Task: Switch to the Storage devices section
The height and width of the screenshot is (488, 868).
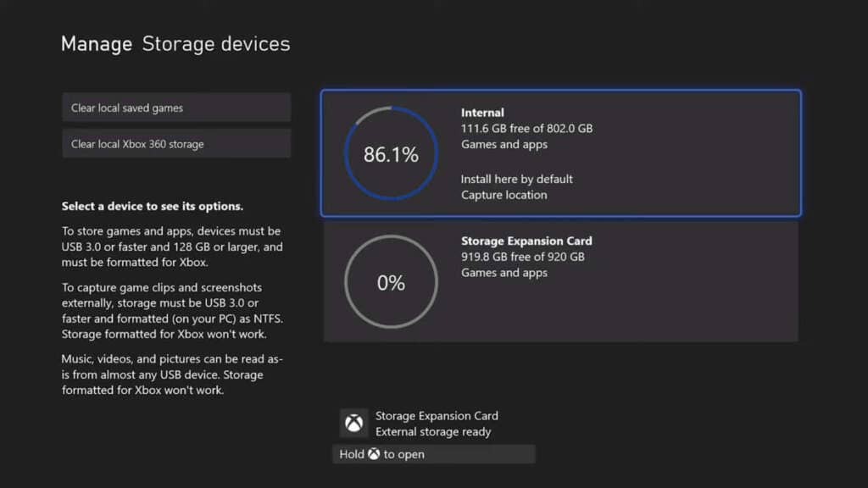Action: (216, 44)
